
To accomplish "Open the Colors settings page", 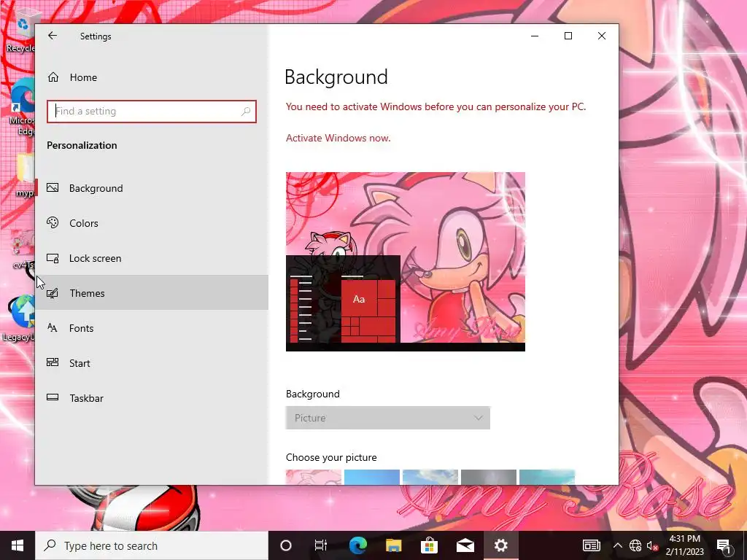I will click(x=152, y=223).
